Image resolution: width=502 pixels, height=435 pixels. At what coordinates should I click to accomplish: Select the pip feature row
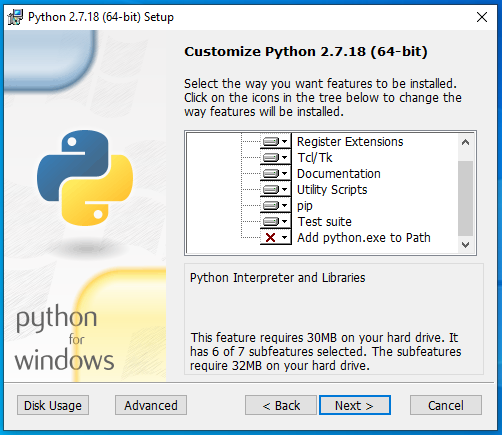pos(305,206)
